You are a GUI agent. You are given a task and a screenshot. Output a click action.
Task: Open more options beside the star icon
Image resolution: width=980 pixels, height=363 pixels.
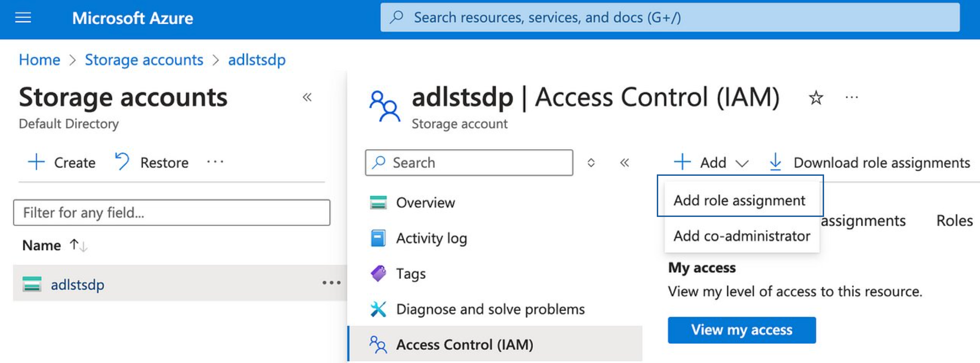[x=851, y=98]
